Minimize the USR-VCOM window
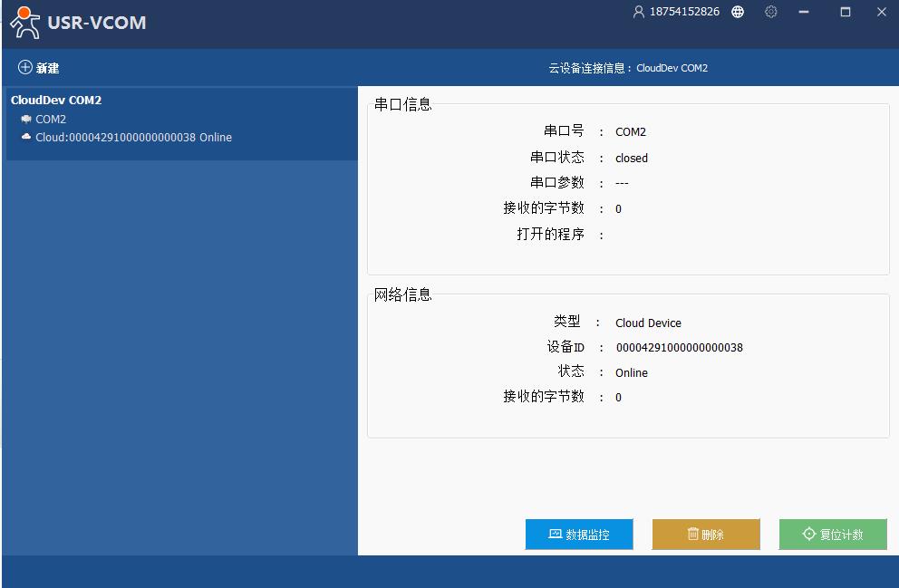899x588 pixels. coord(803,12)
